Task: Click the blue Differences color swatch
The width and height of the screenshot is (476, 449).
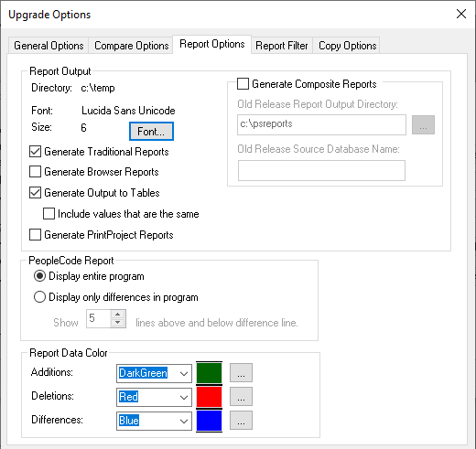Action: point(209,421)
